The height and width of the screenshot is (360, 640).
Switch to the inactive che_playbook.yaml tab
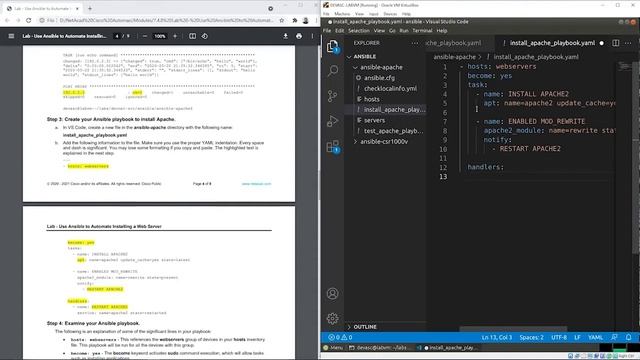[x=454, y=43]
